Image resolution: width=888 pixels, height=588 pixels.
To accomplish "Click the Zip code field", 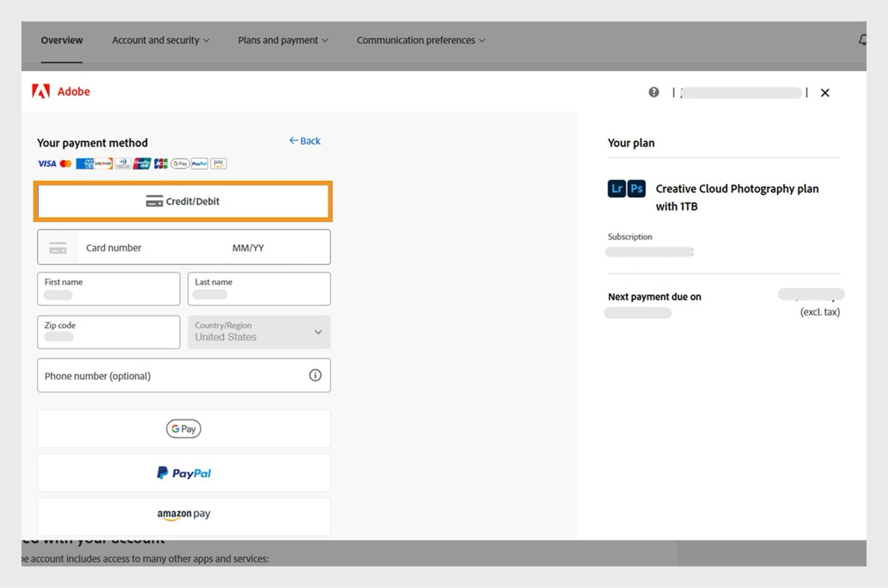I will (x=109, y=332).
